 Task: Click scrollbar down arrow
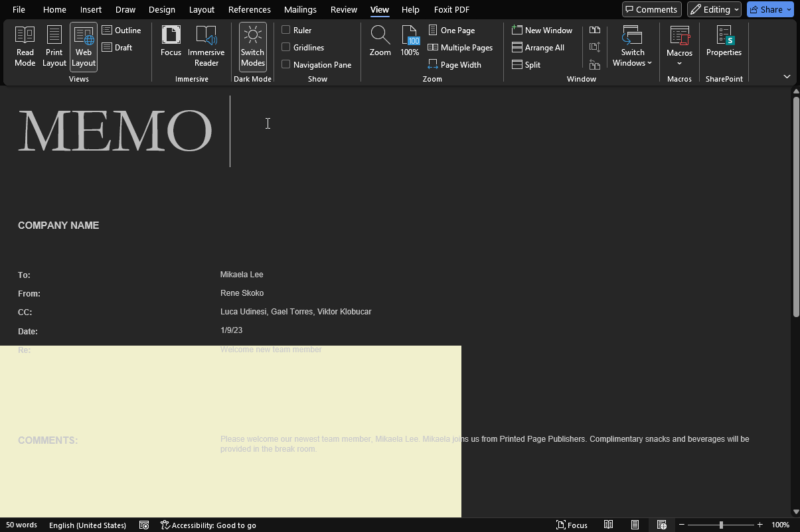(796, 512)
